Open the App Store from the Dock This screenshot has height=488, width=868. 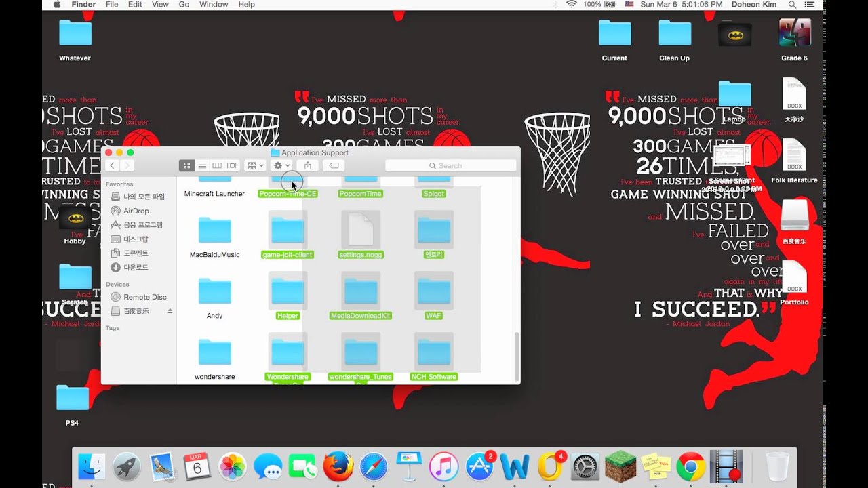pos(479,466)
